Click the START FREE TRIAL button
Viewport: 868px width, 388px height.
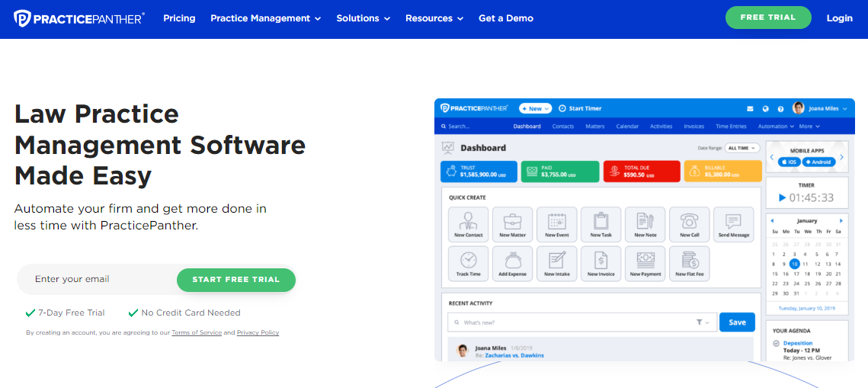coord(236,280)
